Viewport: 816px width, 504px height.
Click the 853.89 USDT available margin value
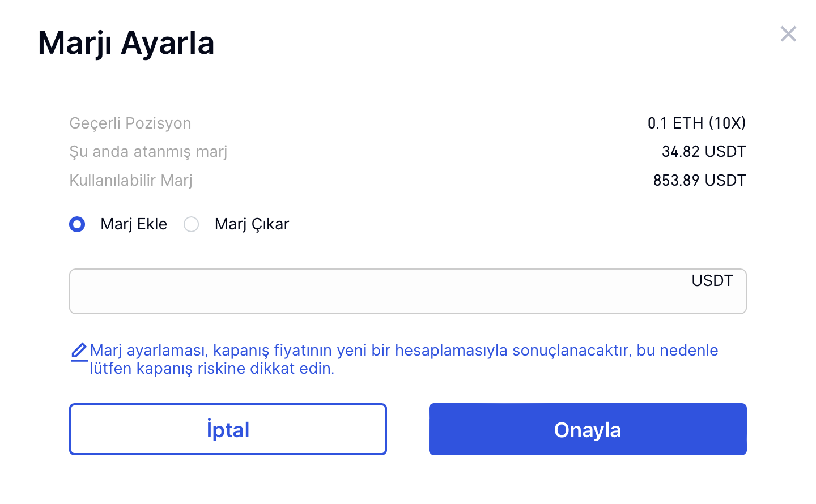point(699,181)
